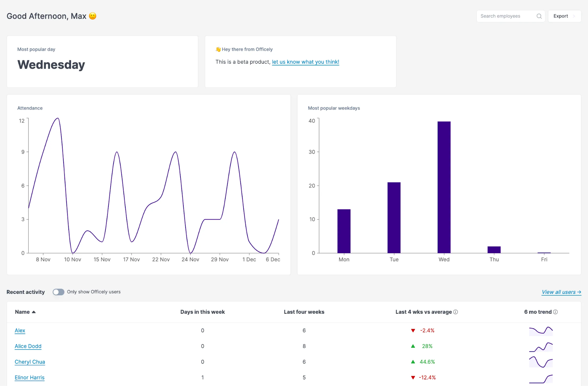Click Cheryl Chua's trend sparkline

tap(541, 362)
